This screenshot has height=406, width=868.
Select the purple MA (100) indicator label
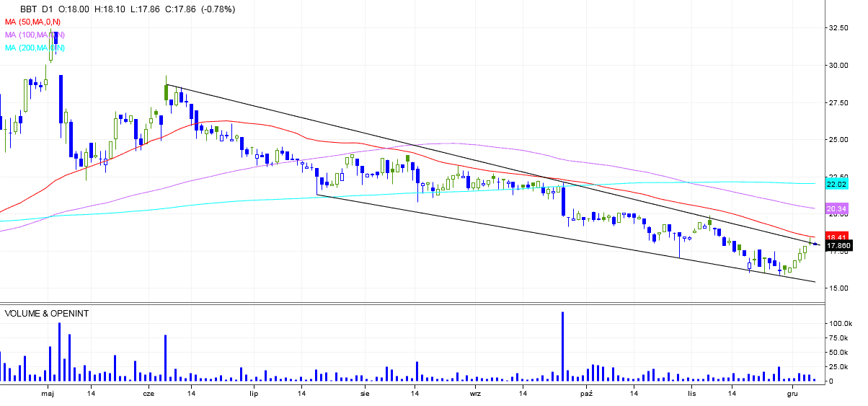(x=35, y=35)
